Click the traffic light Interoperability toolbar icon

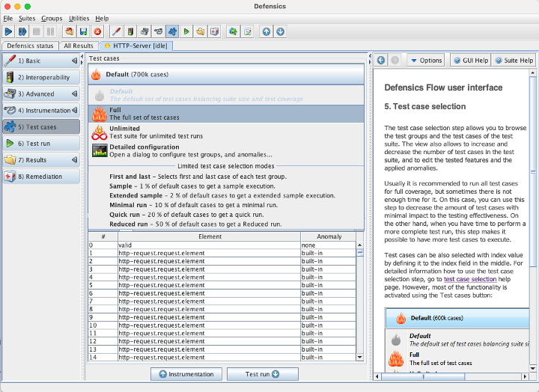pyautogui.click(x=129, y=31)
